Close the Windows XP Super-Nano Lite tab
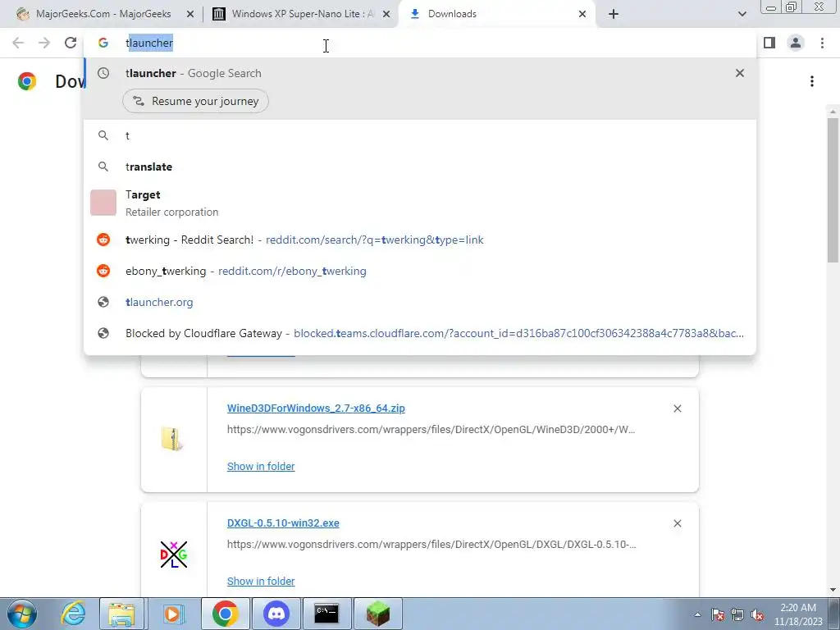Image resolution: width=840 pixels, height=630 pixels. tap(386, 14)
